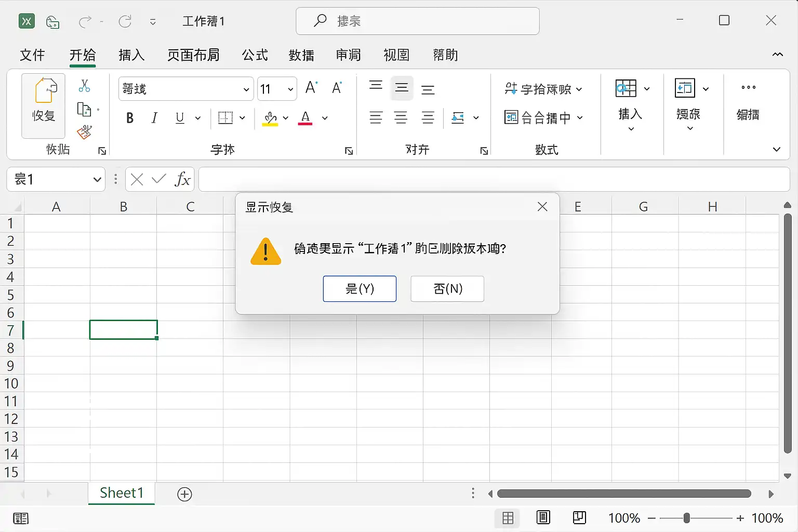Click the Cut scissors icon

[84, 86]
